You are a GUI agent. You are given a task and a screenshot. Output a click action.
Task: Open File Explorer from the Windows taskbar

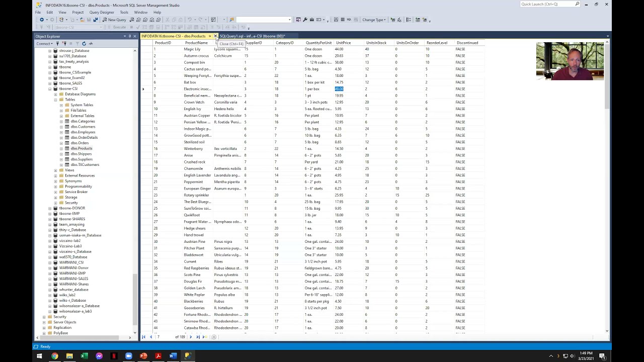click(69, 356)
